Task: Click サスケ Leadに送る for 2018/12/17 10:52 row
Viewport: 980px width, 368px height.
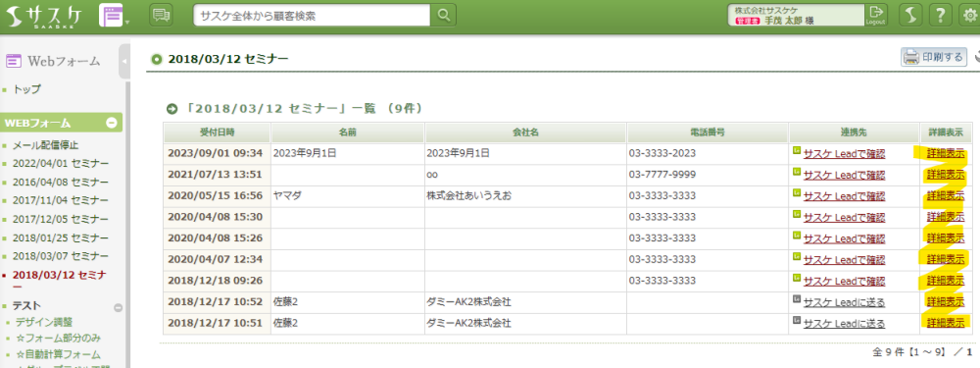Action: click(x=844, y=303)
